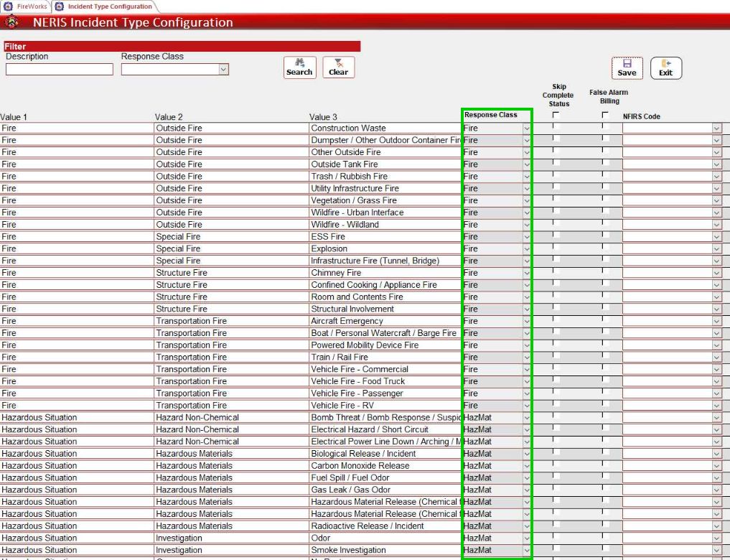This screenshot has width=730, height=560.
Task: Click the FireWorks tab badge icon
Action: pos(8,6)
